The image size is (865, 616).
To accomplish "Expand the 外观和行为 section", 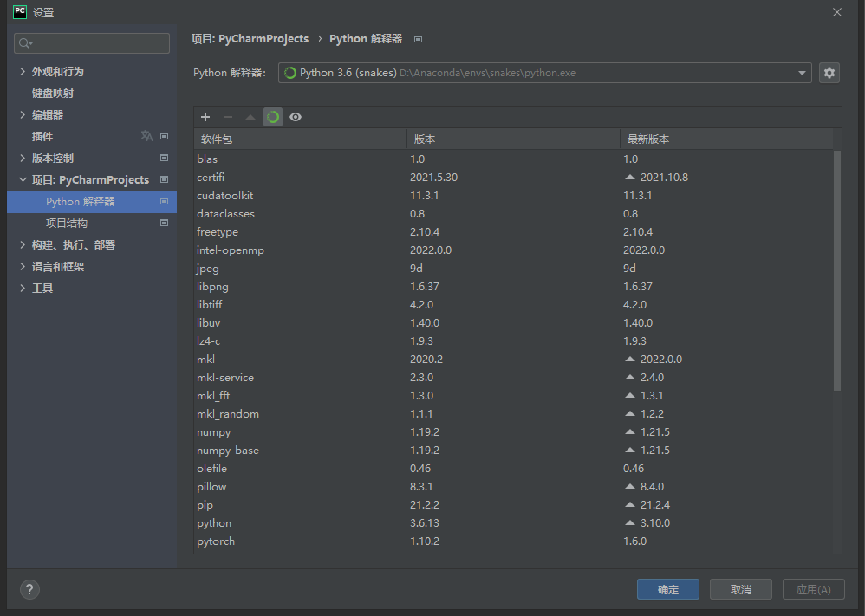I will point(23,71).
